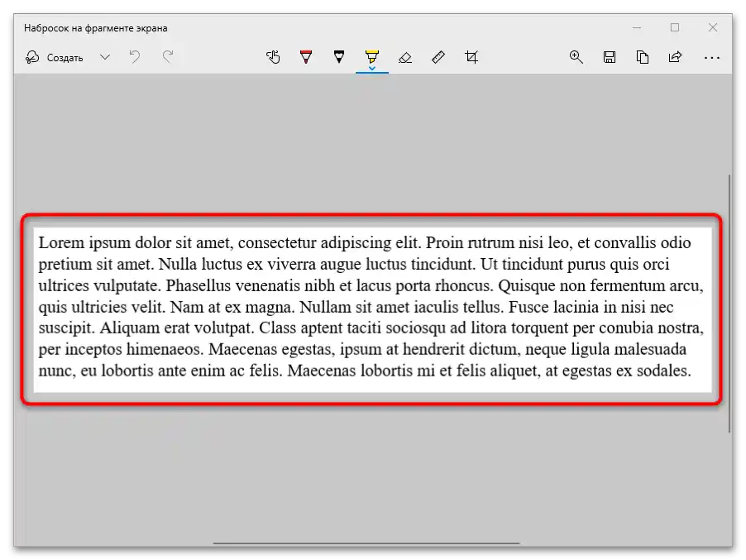This screenshot has width=746, height=560.
Task: Maximize the snip window
Action: (x=675, y=27)
